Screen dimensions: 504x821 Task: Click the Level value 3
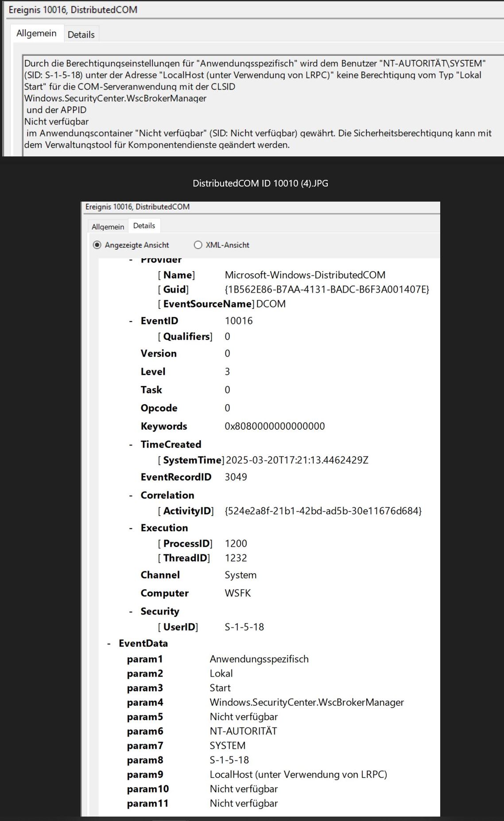pyautogui.click(x=227, y=372)
